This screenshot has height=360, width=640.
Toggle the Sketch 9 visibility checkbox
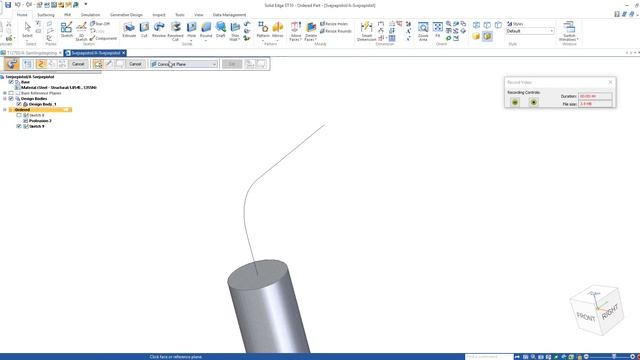pos(19,126)
